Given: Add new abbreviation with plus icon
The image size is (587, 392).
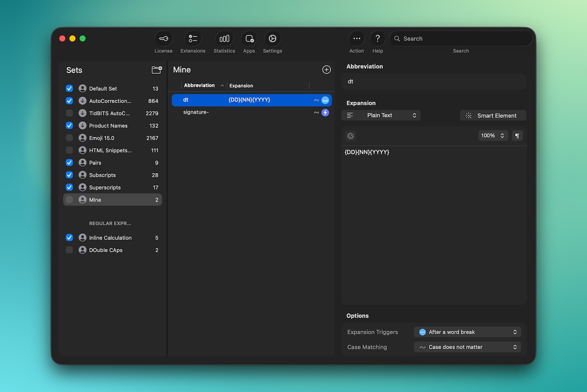Looking at the screenshot, I should pyautogui.click(x=326, y=70).
